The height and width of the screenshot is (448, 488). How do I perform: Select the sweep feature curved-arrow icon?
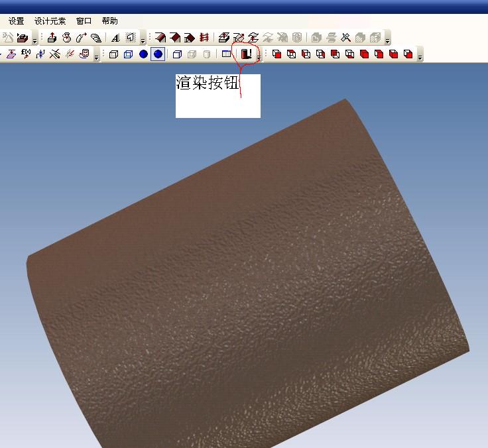(82, 38)
